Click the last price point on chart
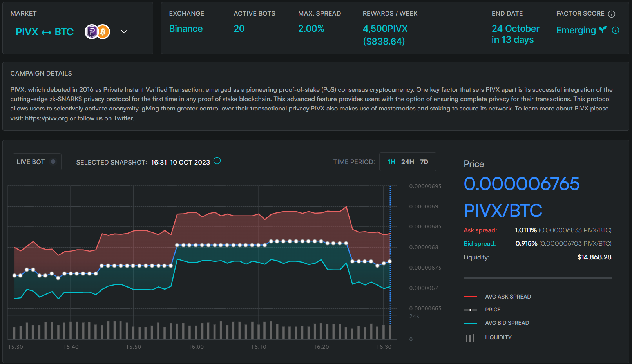632x364 pixels. tap(389, 261)
